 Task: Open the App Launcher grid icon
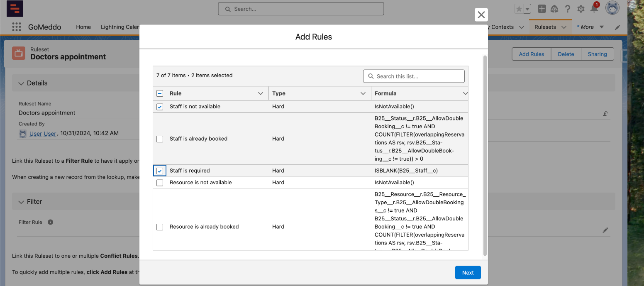click(x=16, y=27)
